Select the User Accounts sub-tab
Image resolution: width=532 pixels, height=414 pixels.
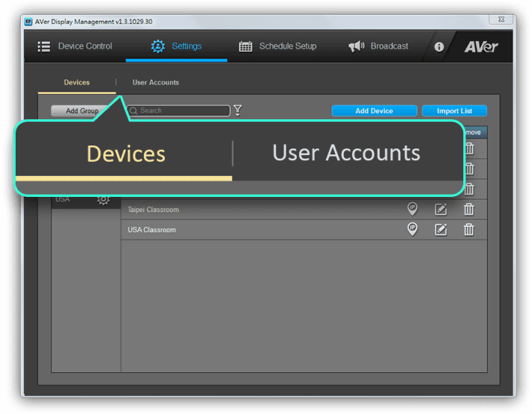coord(156,82)
